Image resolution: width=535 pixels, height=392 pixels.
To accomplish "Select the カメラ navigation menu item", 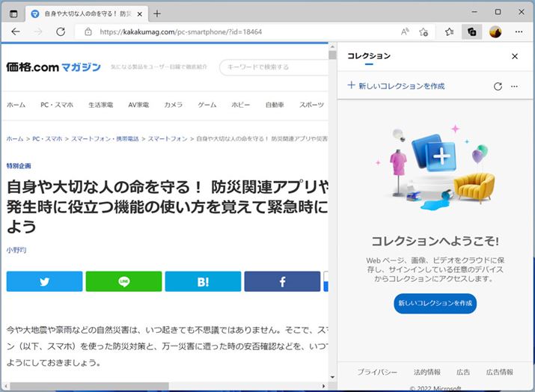I will (173, 105).
